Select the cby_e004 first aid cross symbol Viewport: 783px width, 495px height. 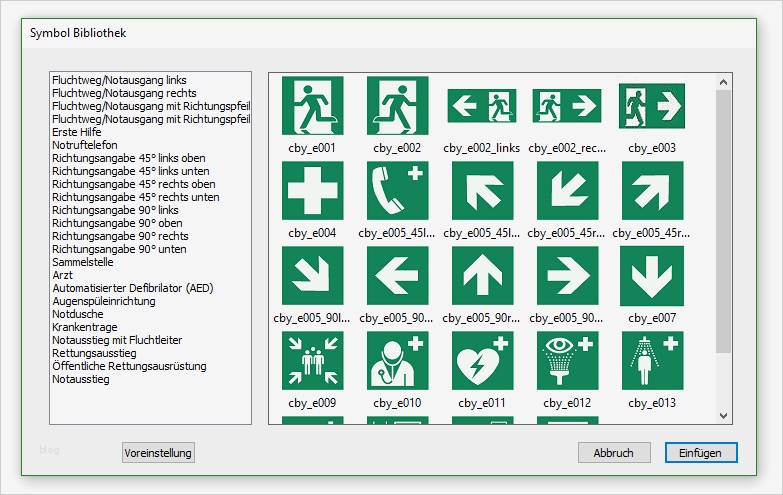point(313,191)
